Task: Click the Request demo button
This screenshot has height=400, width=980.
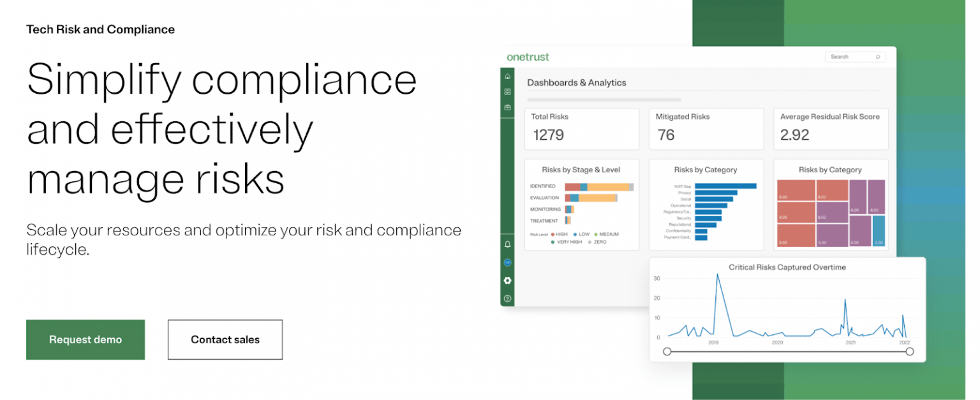Action: pyautogui.click(x=85, y=339)
